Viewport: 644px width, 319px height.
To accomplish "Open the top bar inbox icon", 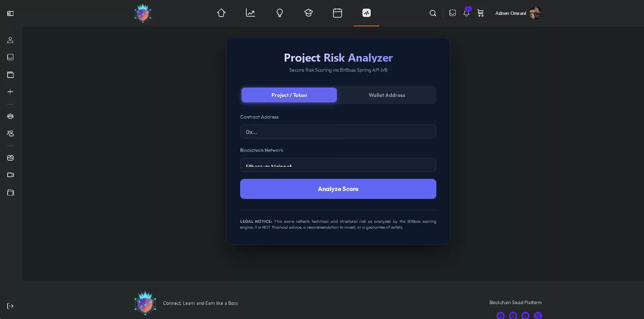I will point(453,13).
